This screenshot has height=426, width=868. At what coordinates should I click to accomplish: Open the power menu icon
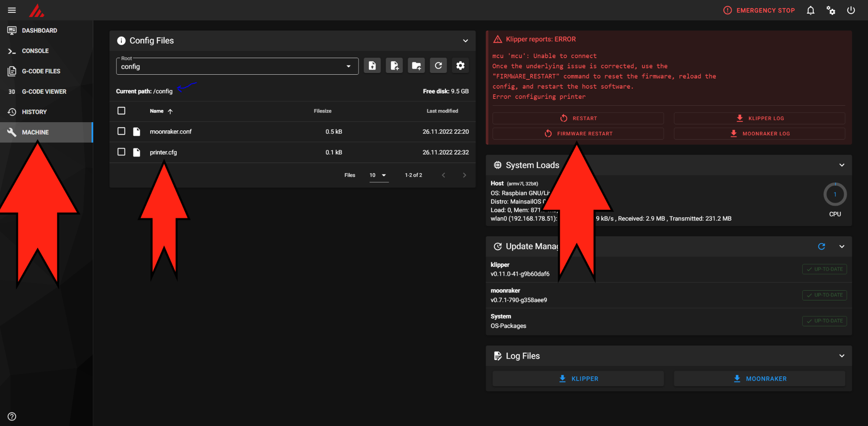click(851, 10)
